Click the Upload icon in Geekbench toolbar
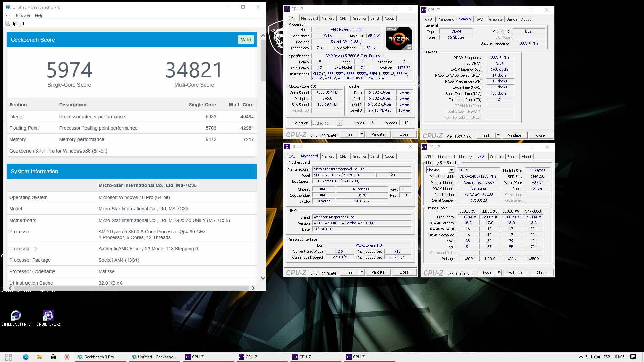 pos(8,24)
